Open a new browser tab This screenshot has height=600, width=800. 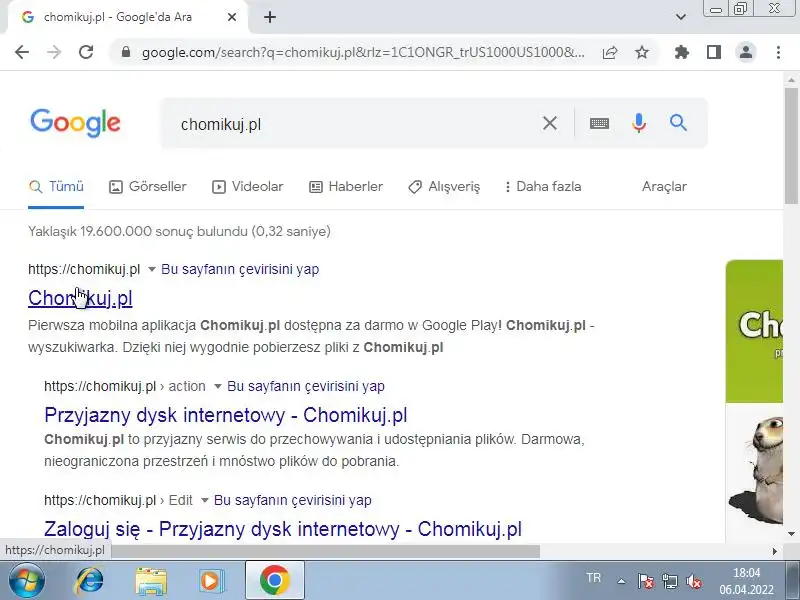pyautogui.click(x=270, y=17)
